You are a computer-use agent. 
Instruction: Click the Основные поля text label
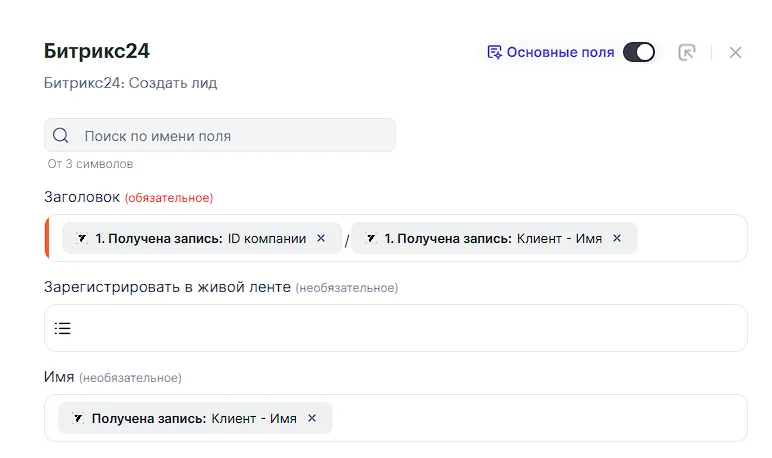tap(560, 52)
